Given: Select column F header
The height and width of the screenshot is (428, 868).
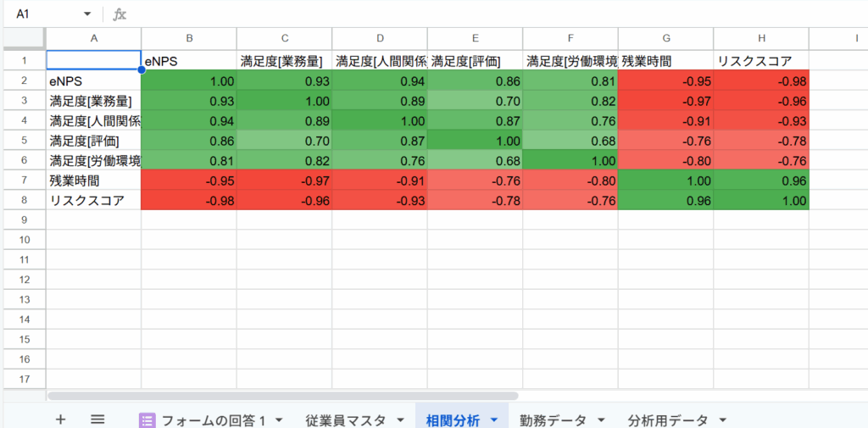Looking at the screenshot, I should click(x=570, y=38).
